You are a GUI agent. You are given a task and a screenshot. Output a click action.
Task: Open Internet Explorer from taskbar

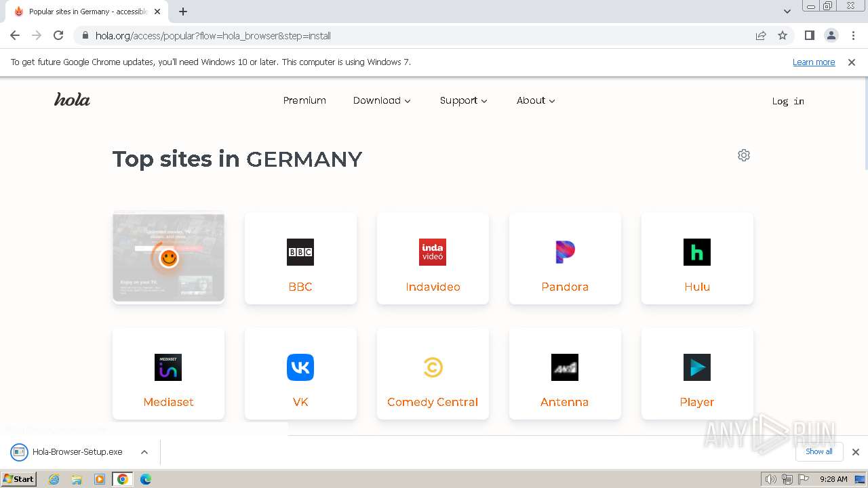(54, 479)
